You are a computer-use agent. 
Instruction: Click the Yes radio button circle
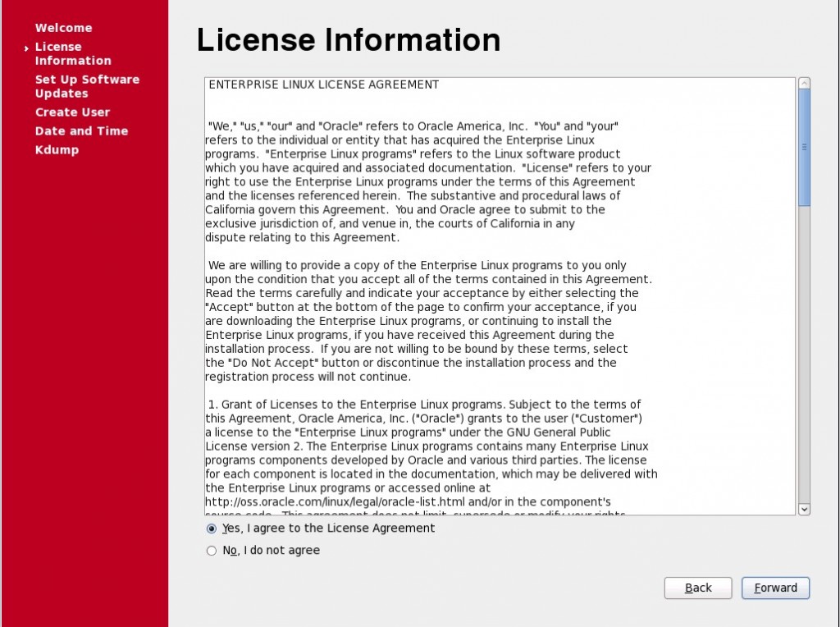click(x=211, y=529)
